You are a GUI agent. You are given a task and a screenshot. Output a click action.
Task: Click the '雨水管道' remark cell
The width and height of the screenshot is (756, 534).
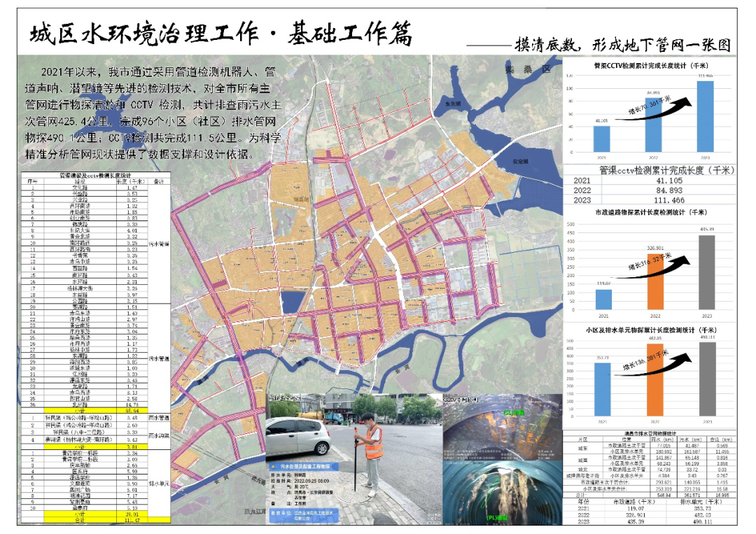click(159, 418)
